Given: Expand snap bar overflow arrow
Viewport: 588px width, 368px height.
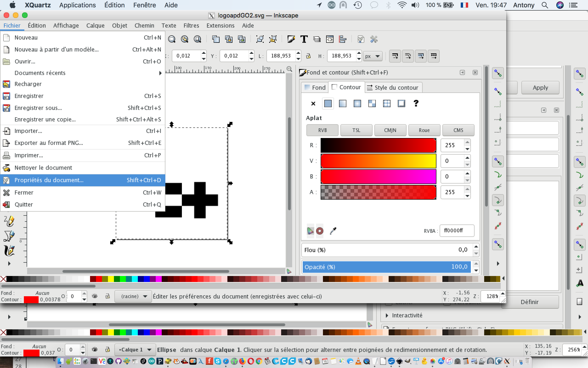Looking at the screenshot, I should coord(498,263).
